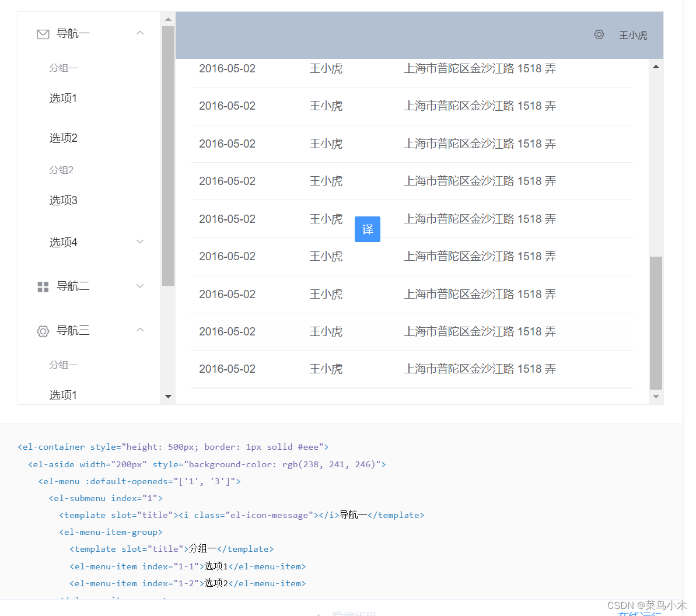
Task: Click the el-menu-item index="1-2" code line
Action: click(188, 583)
